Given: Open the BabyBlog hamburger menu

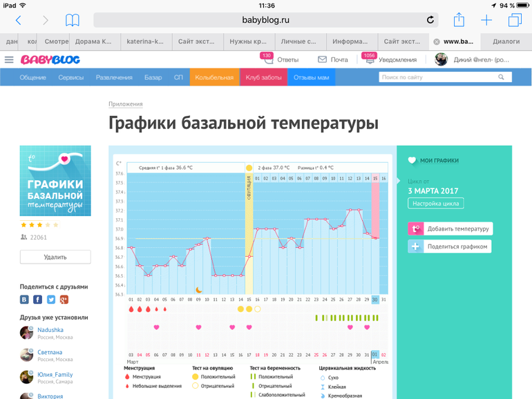Looking at the screenshot, I should pyautogui.click(x=9, y=60).
